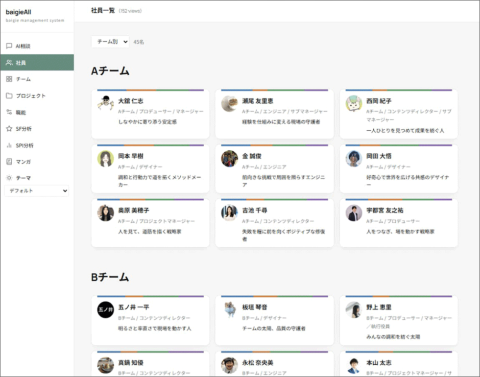This screenshot has width=480, height=377.
Task: Select the 社員 people icon in sidebar
Action: [x=9, y=62]
